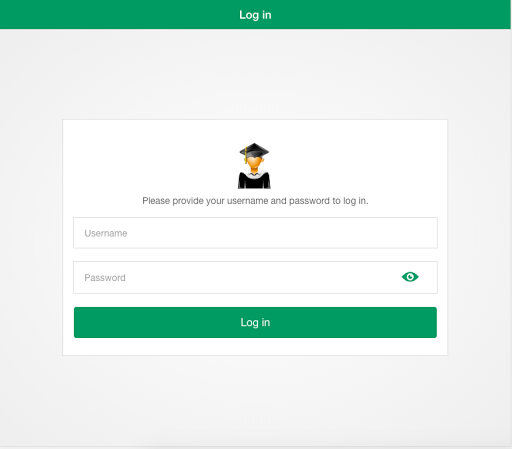
Task: Select the login instruction text
Action: click(x=255, y=201)
